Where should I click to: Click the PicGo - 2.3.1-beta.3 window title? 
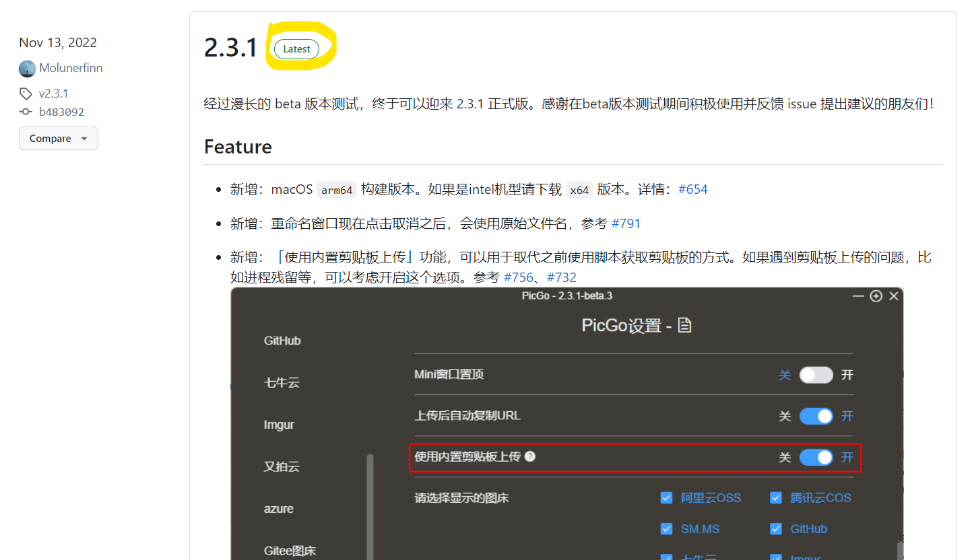pos(566,295)
